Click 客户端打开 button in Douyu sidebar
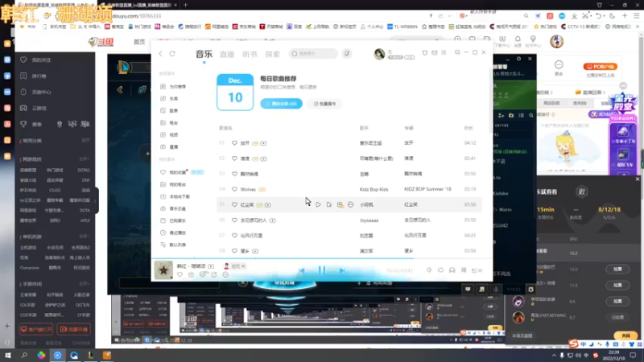This screenshot has width=644, height=362. point(36,329)
